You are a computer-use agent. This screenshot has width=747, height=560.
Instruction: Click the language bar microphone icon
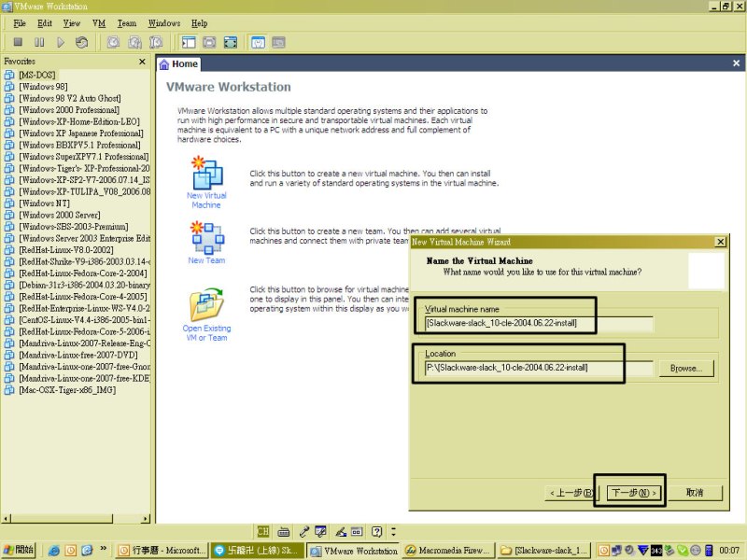click(304, 531)
